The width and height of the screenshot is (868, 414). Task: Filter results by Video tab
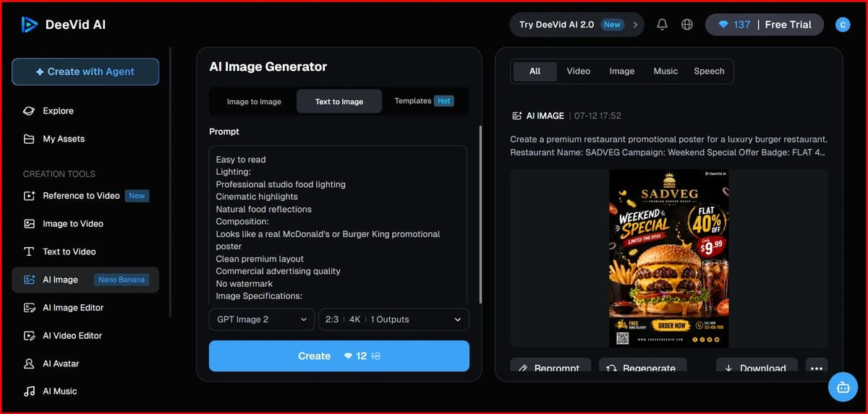(578, 71)
